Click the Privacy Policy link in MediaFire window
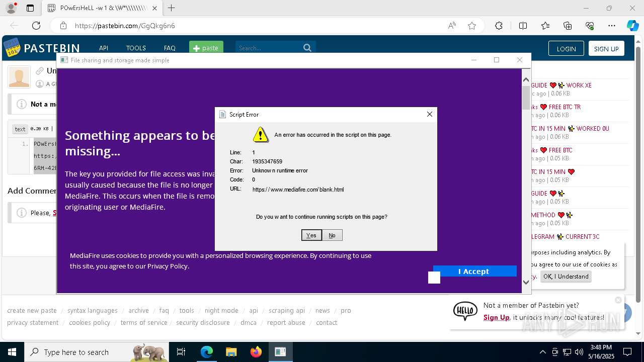The height and width of the screenshot is (362, 644). point(168,266)
